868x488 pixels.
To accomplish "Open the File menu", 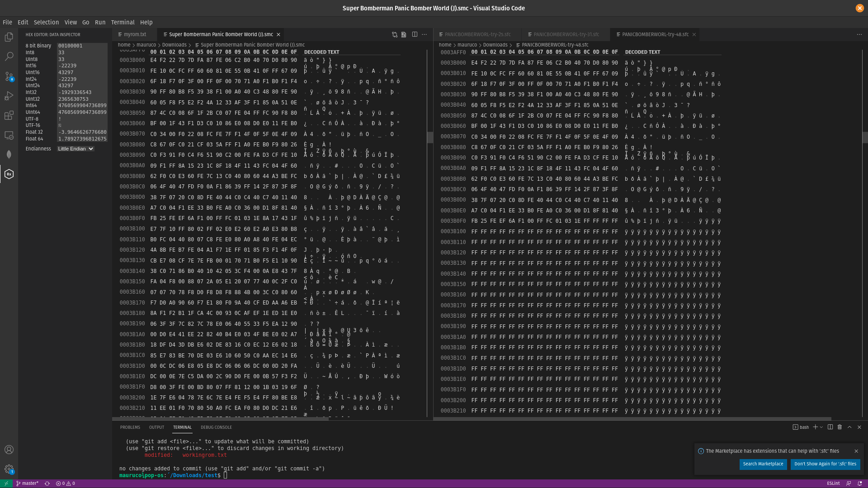I will coord(7,22).
